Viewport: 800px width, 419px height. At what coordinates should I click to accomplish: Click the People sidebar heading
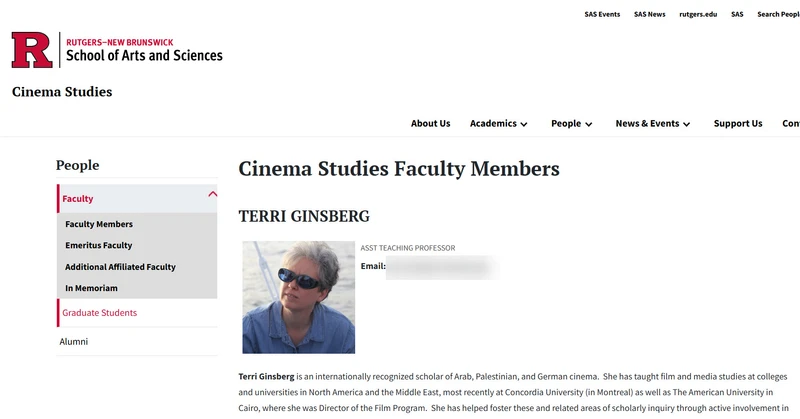coord(78,165)
